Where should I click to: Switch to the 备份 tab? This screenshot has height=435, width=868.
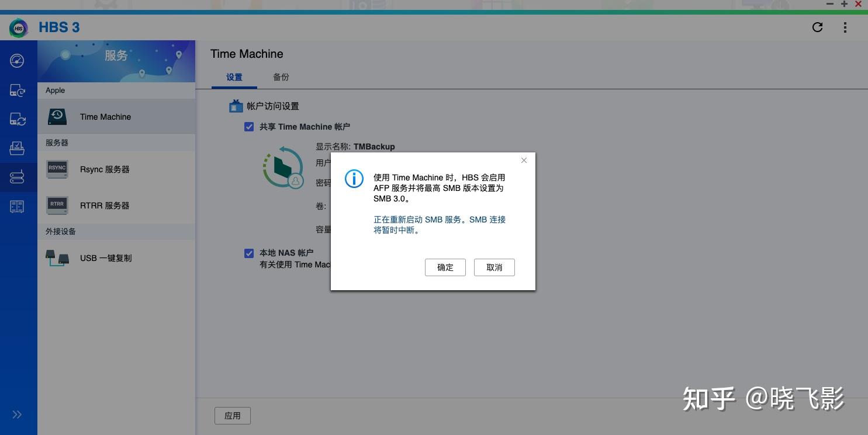point(281,77)
